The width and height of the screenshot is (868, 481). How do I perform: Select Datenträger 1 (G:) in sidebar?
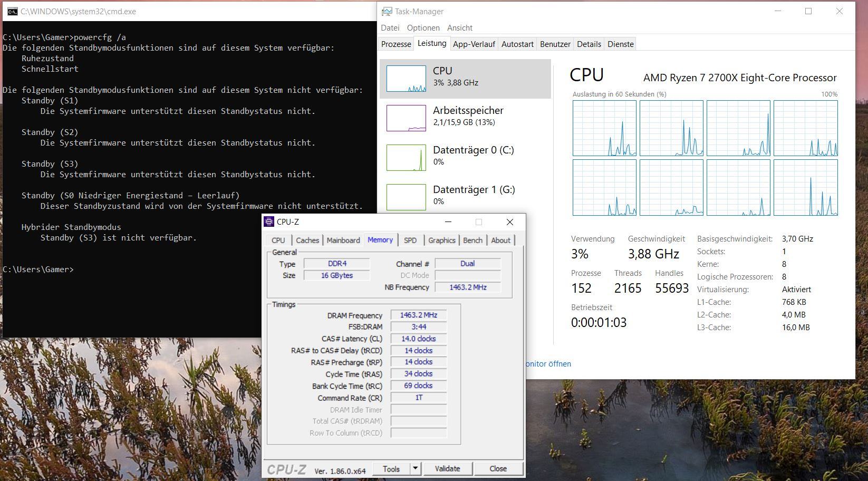[x=465, y=196]
